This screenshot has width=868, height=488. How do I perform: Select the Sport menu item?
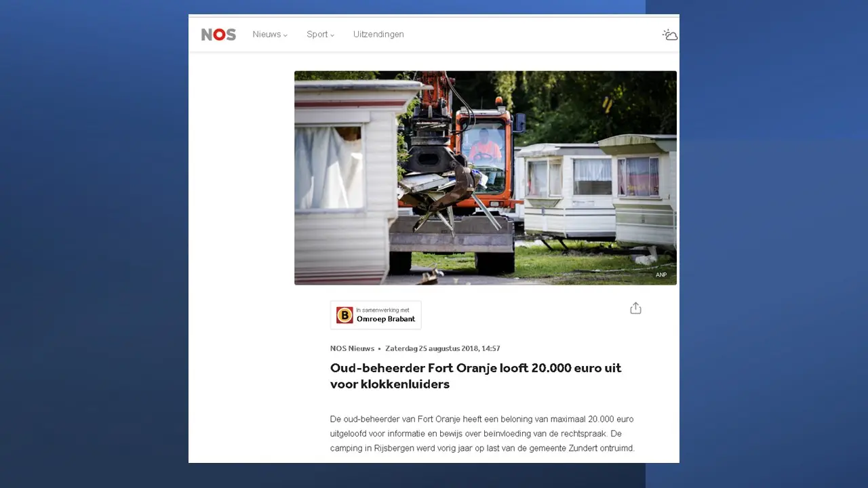pyautogui.click(x=317, y=35)
